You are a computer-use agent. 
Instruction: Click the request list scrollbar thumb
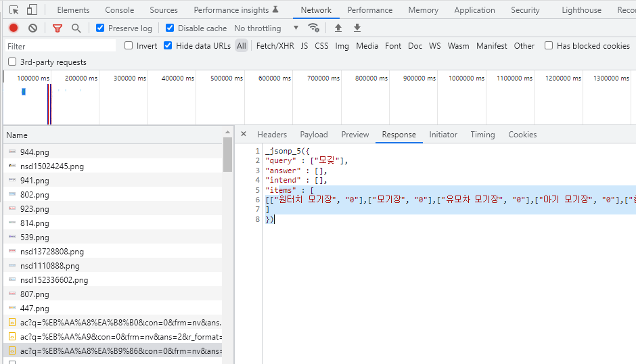pos(227,154)
